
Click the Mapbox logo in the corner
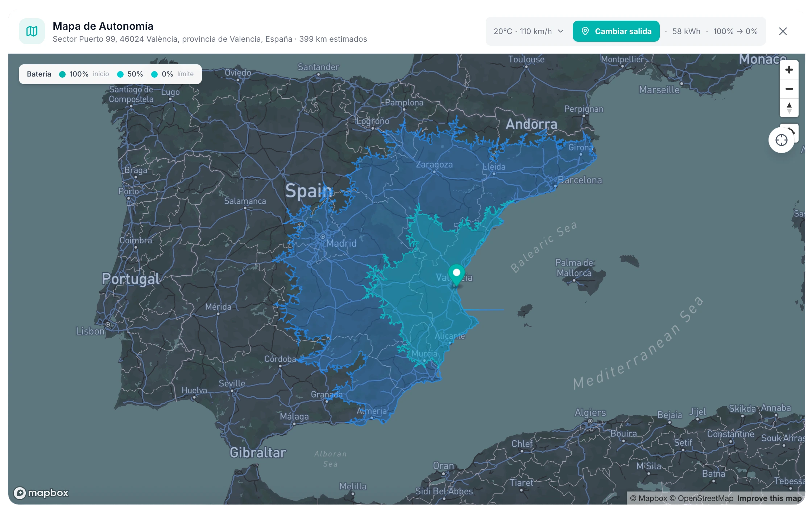pos(41,493)
